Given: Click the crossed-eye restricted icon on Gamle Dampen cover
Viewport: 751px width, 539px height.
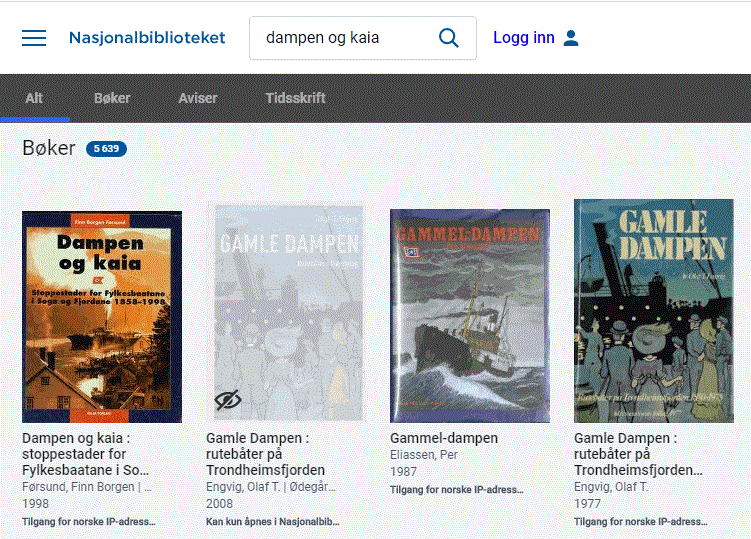Looking at the screenshot, I should 228,400.
